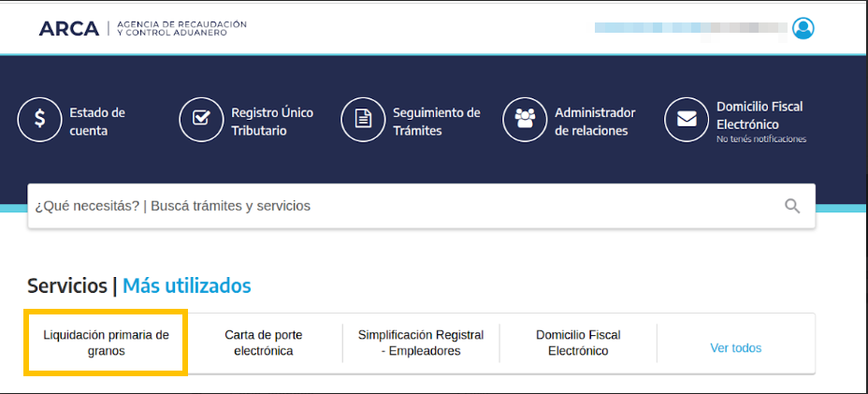
Task: Select the Administrador de relaciones label
Action: 595,122
